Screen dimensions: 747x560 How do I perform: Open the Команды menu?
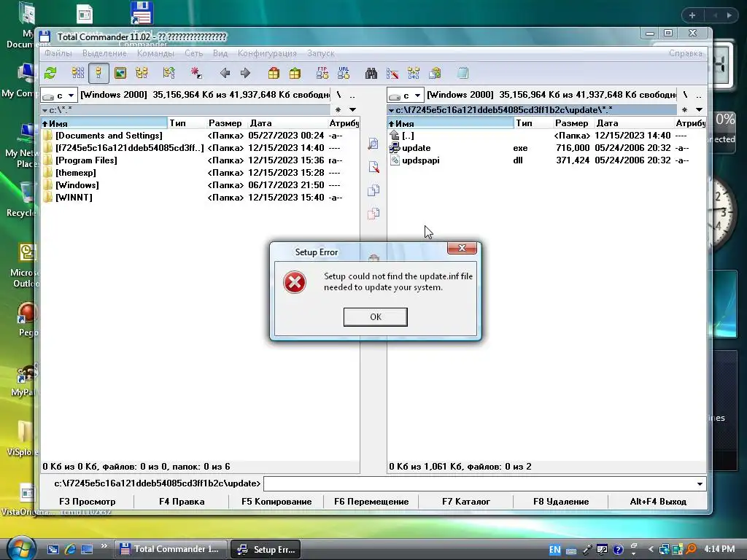(x=155, y=53)
